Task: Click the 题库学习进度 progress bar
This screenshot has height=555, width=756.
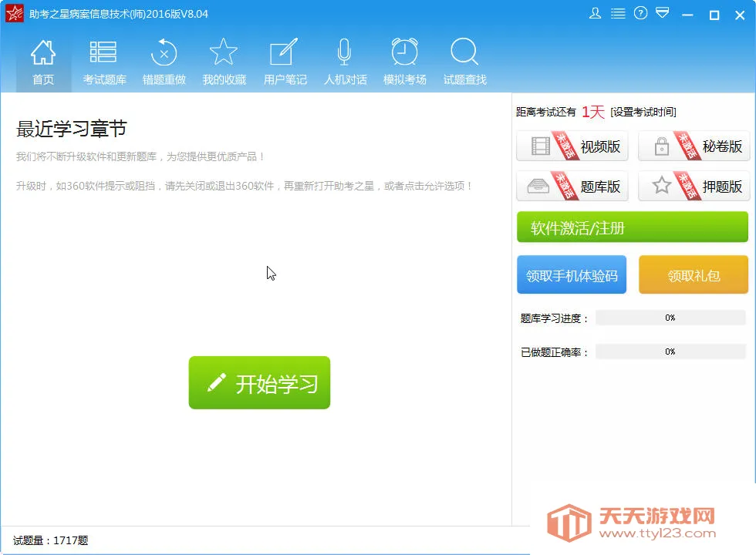Action: (670, 318)
